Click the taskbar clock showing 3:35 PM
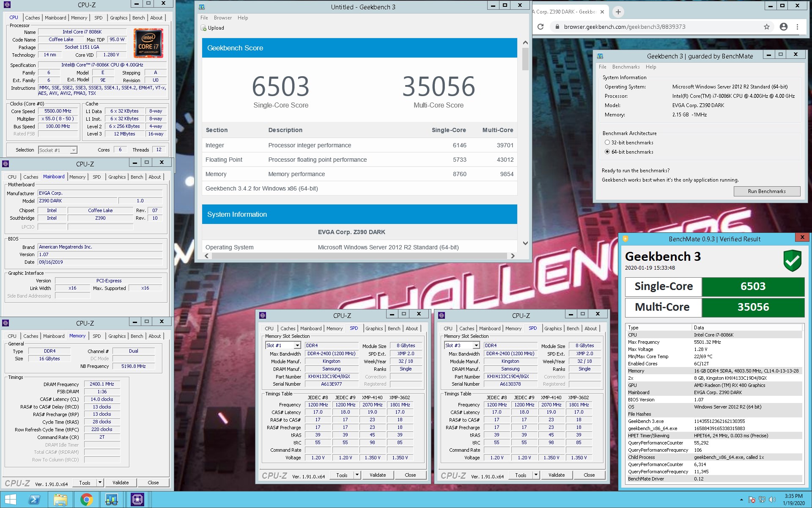 pyautogui.click(x=793, y=500)
